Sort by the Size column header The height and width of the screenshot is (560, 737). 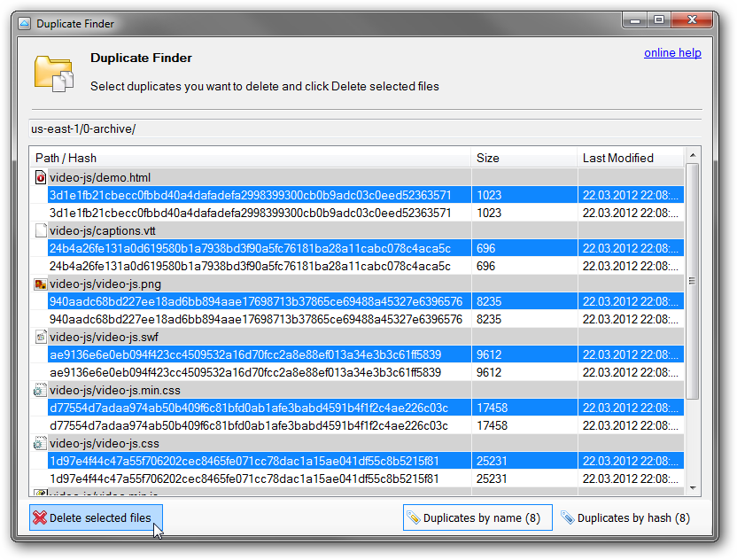pos(523,158)
